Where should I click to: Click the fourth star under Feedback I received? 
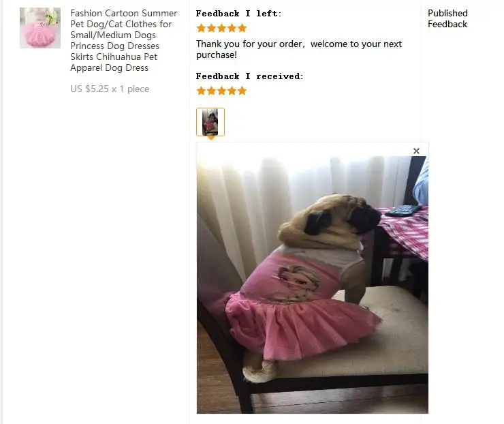[232, 91]
